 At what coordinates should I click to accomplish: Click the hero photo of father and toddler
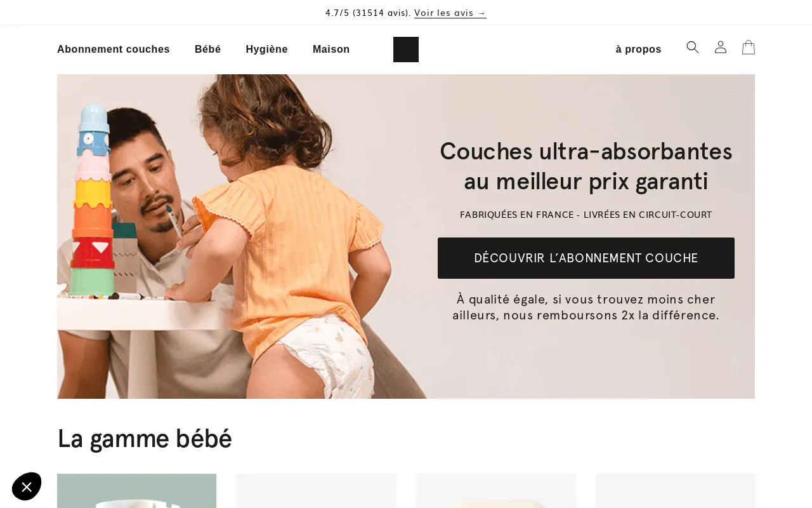click(241, 236)
